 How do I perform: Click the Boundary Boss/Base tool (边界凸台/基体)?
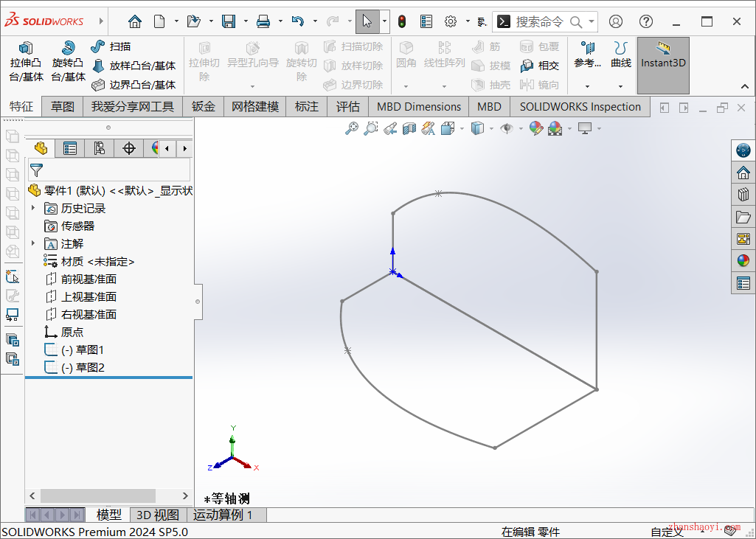tap(133, 85)
